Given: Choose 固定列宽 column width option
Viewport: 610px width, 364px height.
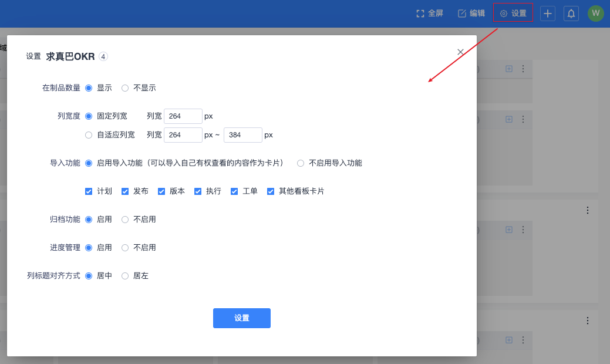Looking at the screenshot, I should click(89, 116).
